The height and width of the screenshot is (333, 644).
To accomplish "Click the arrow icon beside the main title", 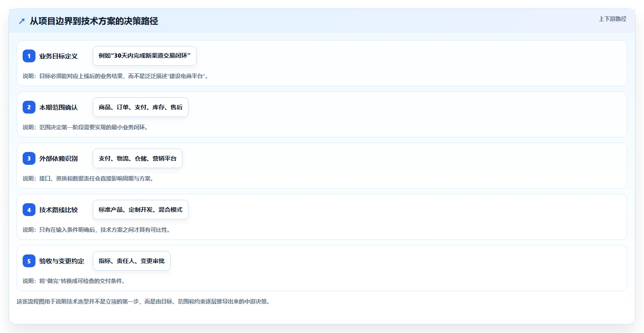I will [x=22, y=21].
